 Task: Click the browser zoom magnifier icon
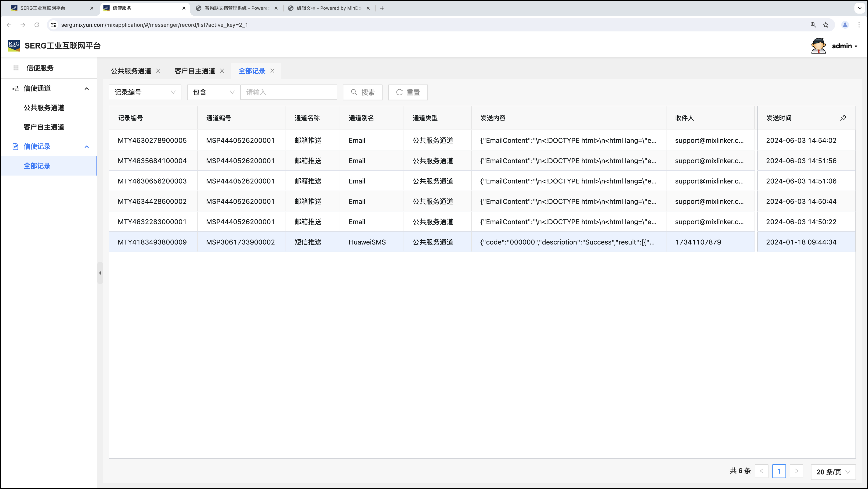813,25
